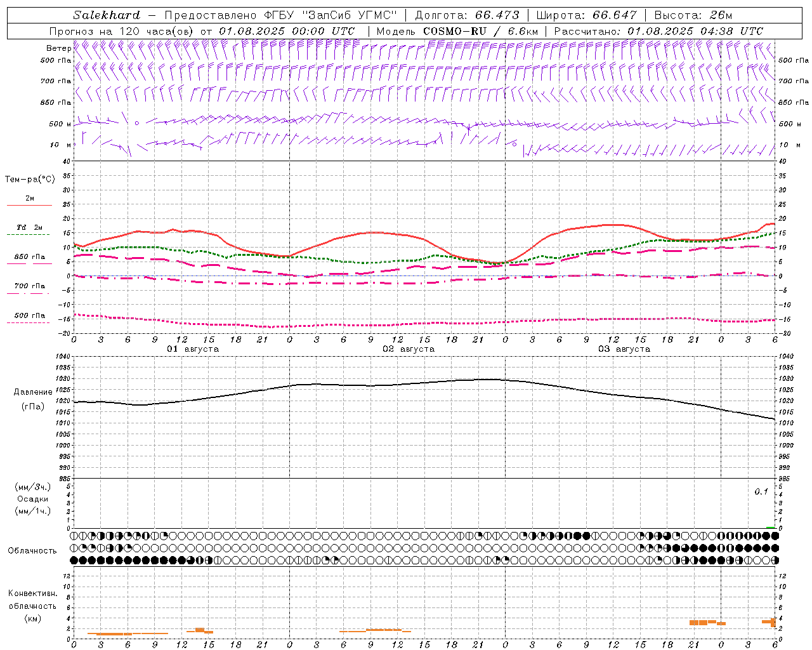The height and width of the screenshot is (650, 812).
Task: Select the 'Предоставлено ФГБУ "ЗапСиб УГМС"' provider text
Action: tap(280, 15)
